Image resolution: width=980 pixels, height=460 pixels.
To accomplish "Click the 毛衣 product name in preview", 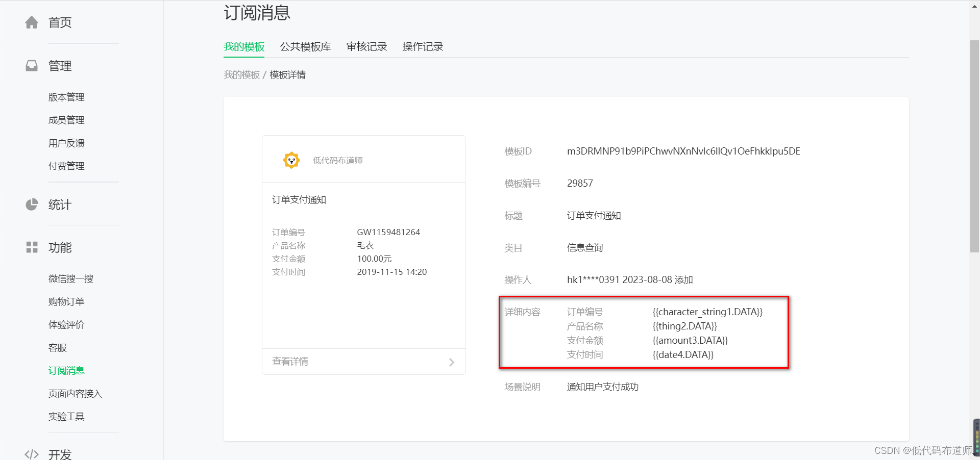I will 365,245.
